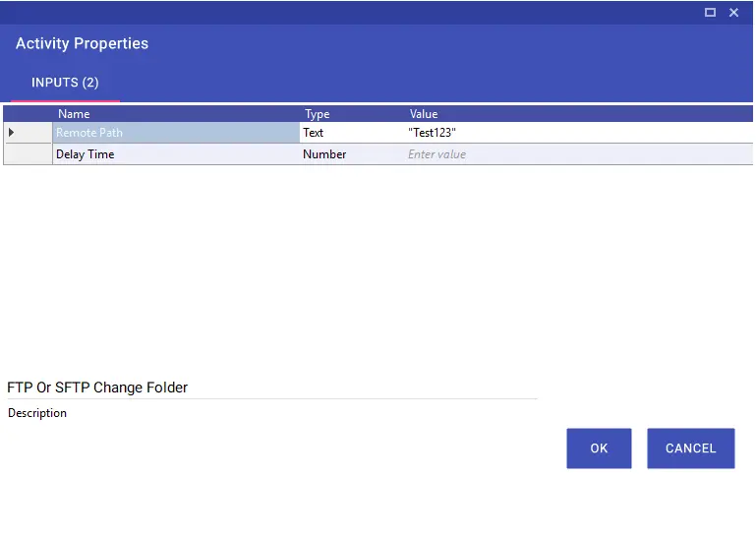The width and height of the screenshot is (756, 537).
Task: Select the Remote Path name cell
Action: point(176,133)
